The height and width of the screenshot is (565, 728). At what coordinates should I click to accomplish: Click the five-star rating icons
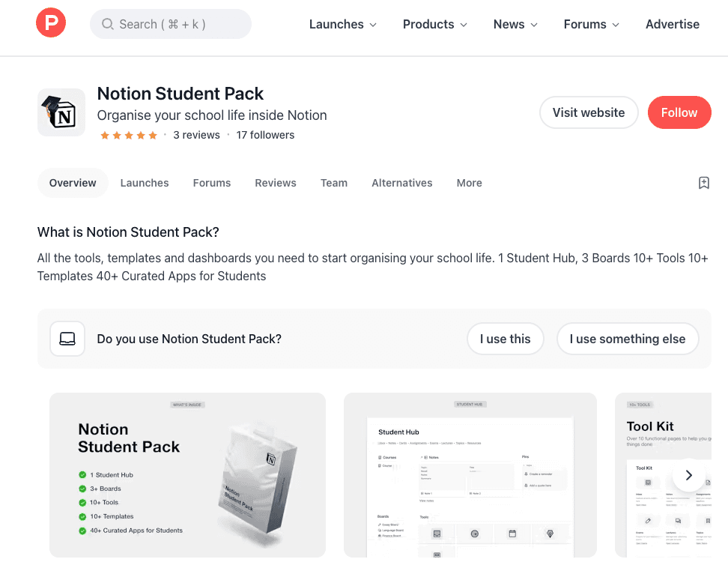coord(129,135)
